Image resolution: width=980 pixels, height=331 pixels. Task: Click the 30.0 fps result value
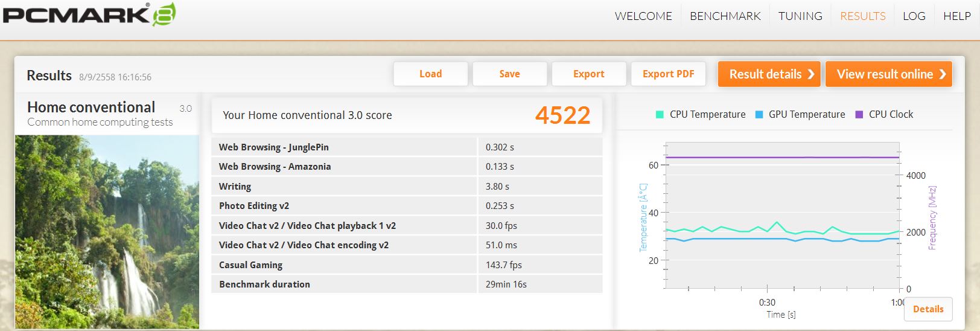point(501,226)
